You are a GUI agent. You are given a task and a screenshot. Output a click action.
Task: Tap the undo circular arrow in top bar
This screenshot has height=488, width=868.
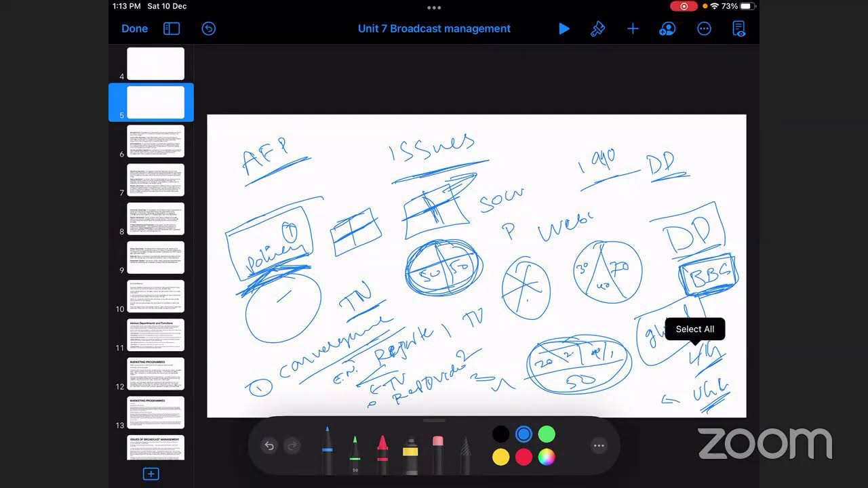[209, 28]
